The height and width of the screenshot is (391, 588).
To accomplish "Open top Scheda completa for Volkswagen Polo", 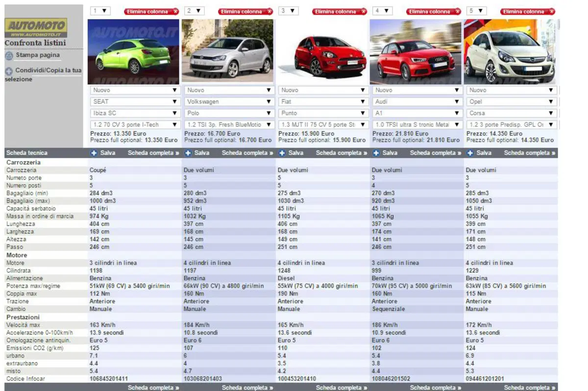I will tap(247, 153).
